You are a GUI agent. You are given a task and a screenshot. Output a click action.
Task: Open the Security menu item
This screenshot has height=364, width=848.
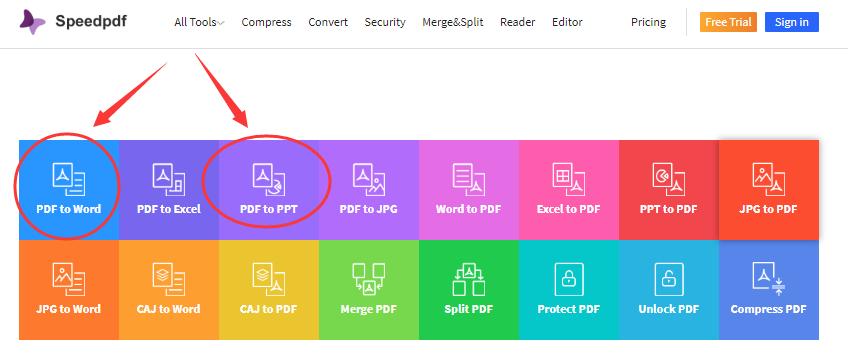click(x=385, y=22)
